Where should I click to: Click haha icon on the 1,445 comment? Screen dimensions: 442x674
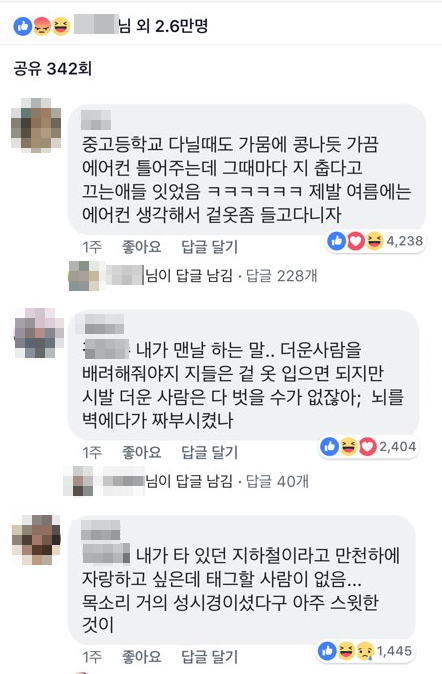pos(346,651)
